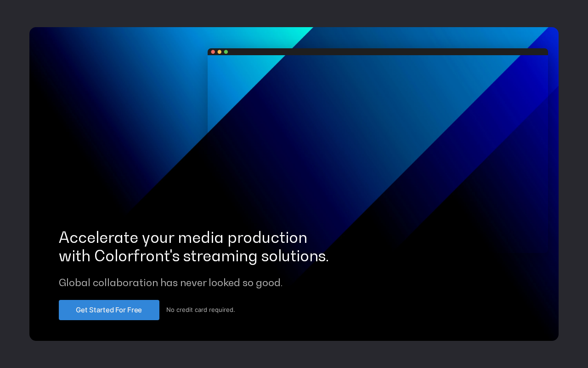Click the word "production" in the headline
Screen dimensions: 588x368
coord(267,238)
